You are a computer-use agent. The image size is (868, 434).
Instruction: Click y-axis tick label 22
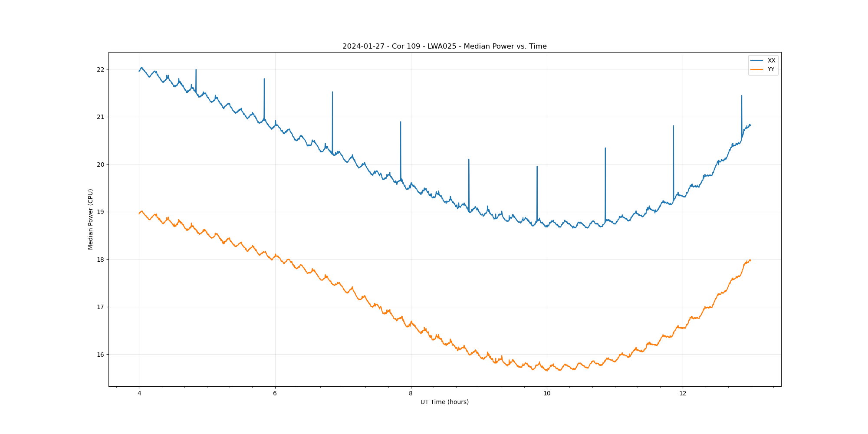click(101, 69)
